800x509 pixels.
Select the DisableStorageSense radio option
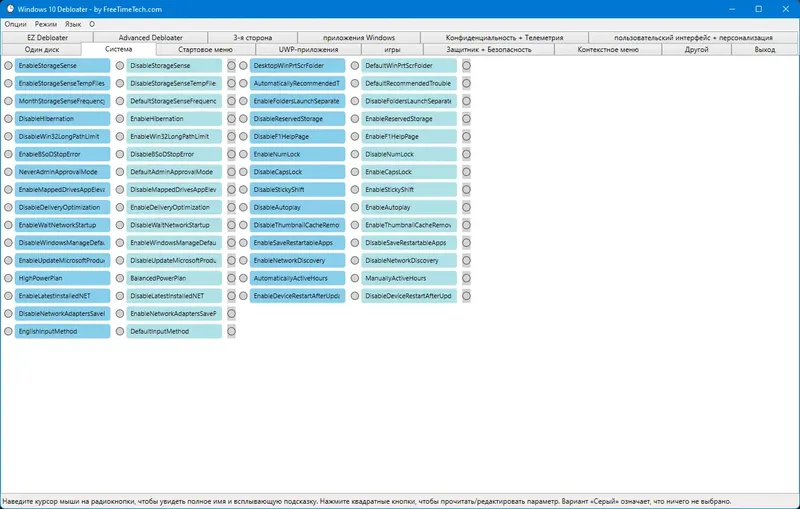point(120,66)
